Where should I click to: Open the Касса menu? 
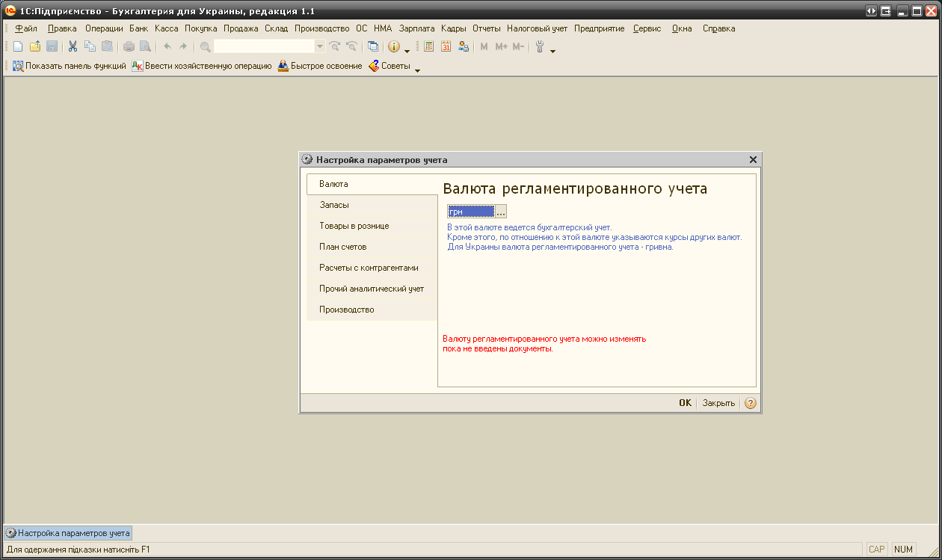coord(166,28)
